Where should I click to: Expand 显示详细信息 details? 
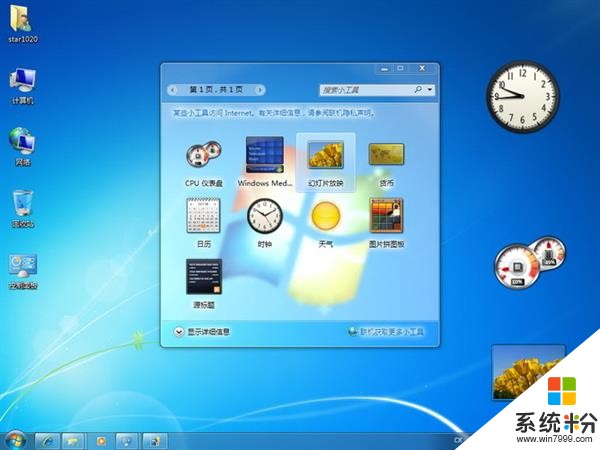202,332
